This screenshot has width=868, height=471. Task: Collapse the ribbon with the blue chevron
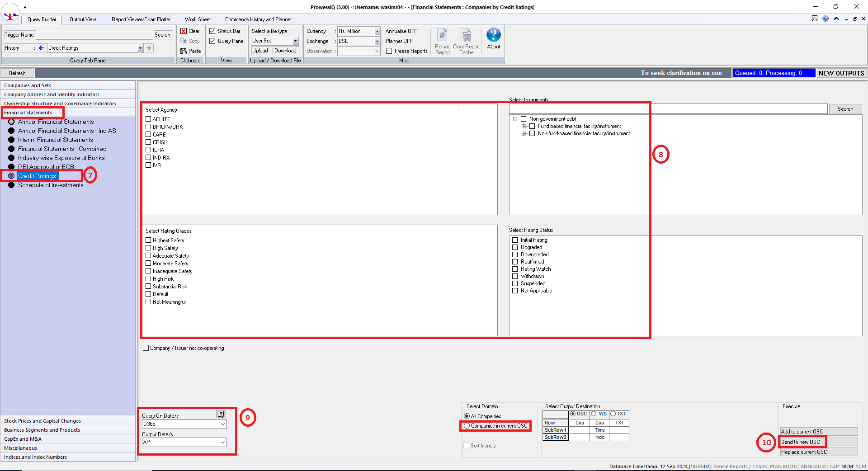point(836,19)
